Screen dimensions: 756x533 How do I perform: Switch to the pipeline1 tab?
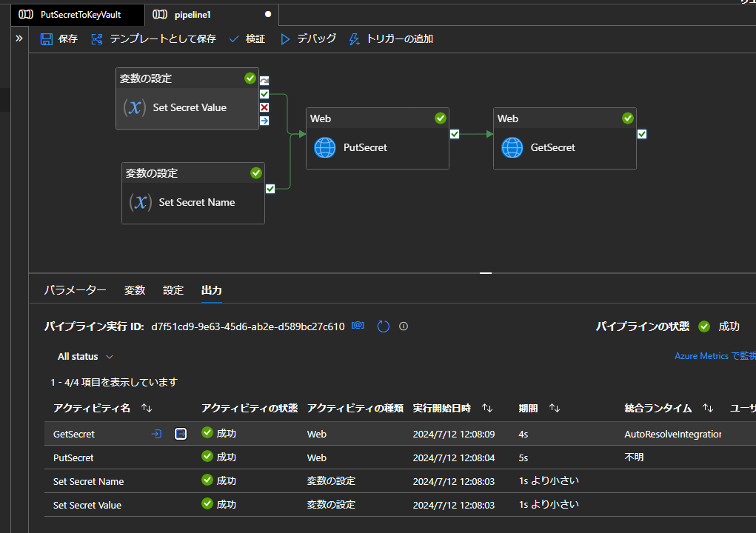[x=211, y=15]
